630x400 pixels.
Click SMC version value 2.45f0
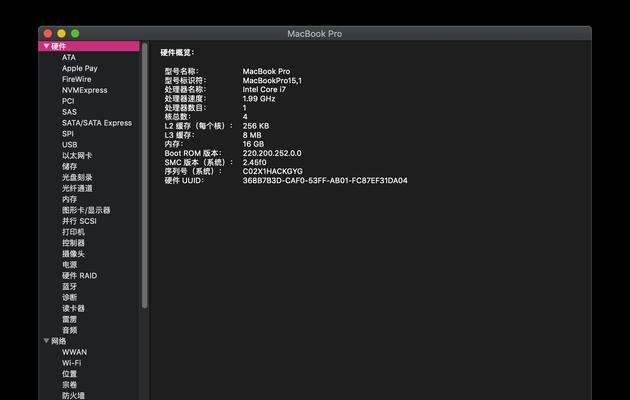(254, 162)
